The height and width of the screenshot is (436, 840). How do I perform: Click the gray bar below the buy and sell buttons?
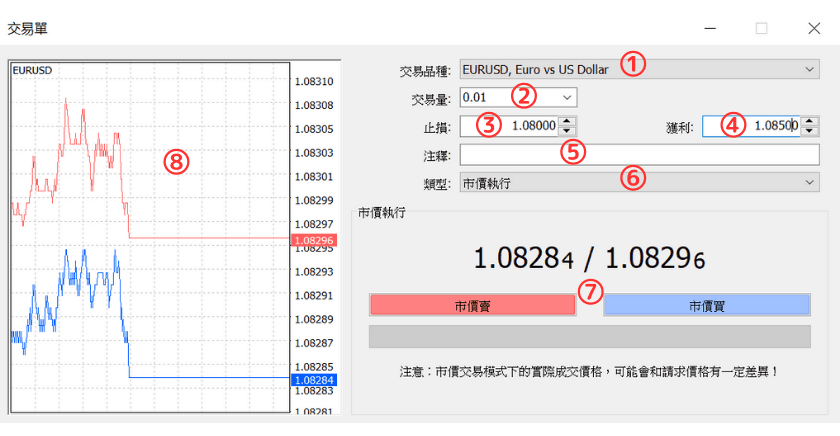[590, 336]
